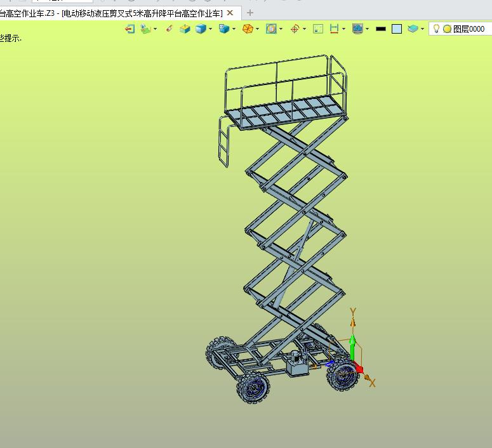Click the exit/return arrow icon in toolbar

(130, 29)
